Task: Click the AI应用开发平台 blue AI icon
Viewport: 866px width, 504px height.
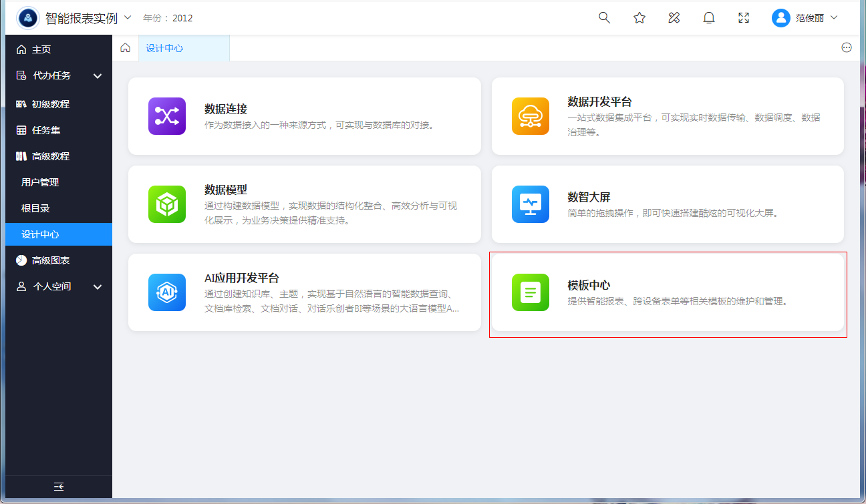Action: (x=167, y=292)
